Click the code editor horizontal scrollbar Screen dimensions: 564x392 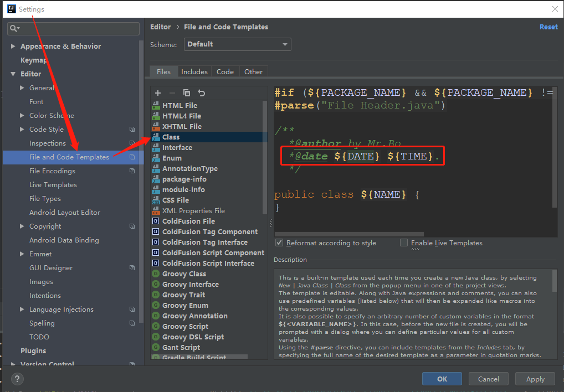349,234
